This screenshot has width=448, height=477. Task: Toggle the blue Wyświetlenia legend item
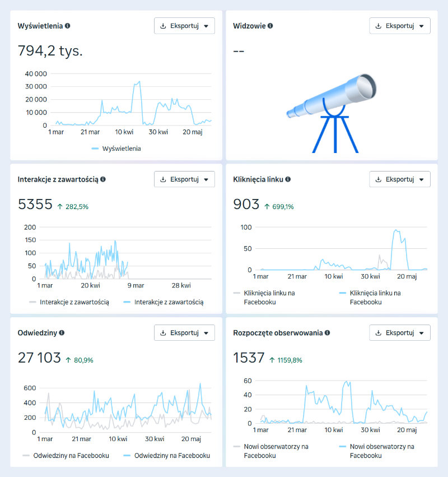[x=116, y=149]
